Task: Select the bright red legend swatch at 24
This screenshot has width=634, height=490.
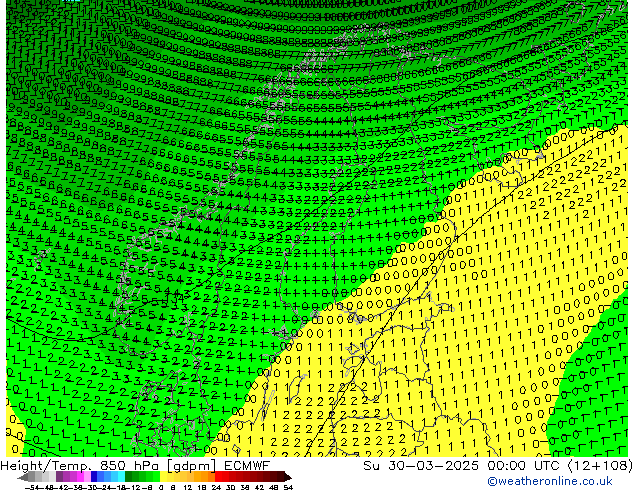Action: pyautogui.click(x=218, y=477)
